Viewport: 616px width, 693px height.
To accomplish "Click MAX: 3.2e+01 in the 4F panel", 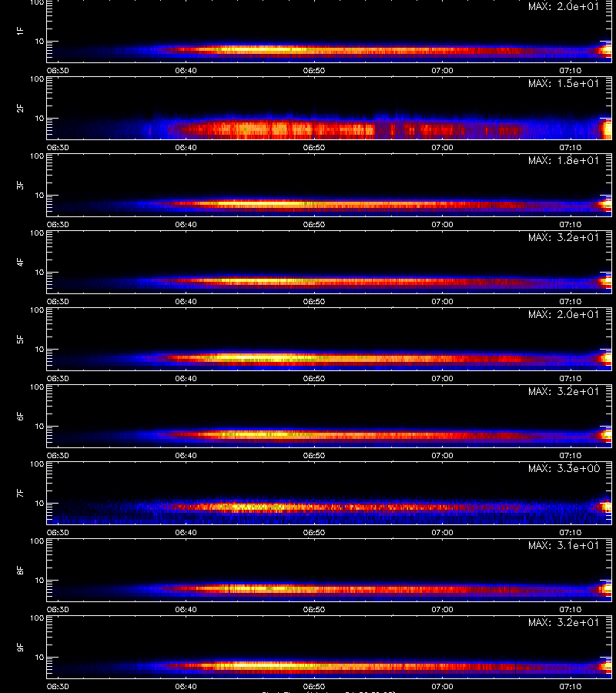I will (x=564, y=237).
